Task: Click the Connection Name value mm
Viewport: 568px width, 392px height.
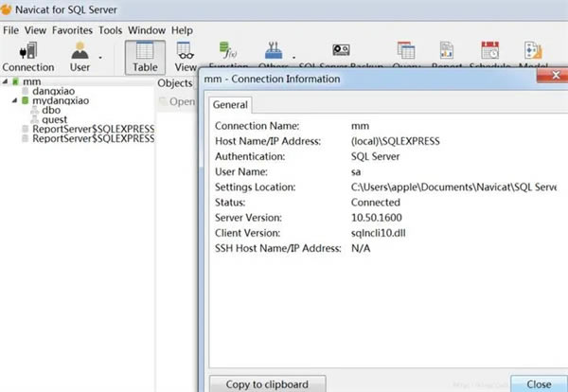Action: (x=360, y=126)
